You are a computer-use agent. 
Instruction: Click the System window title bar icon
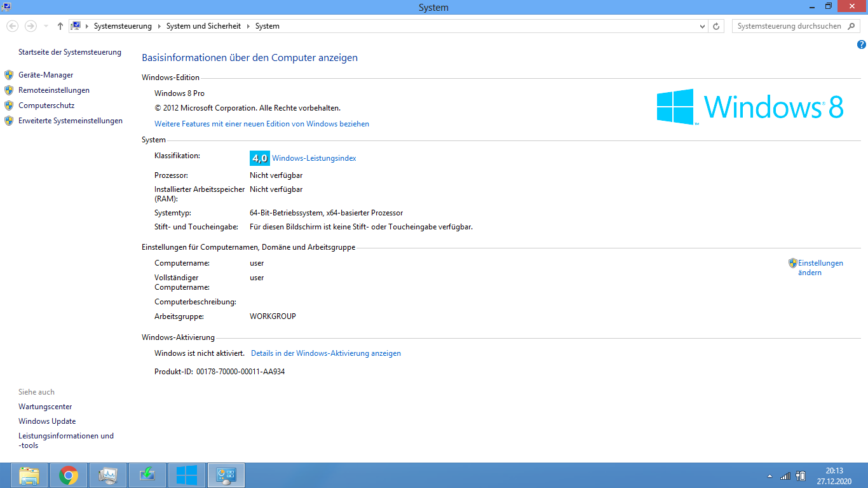6,6
